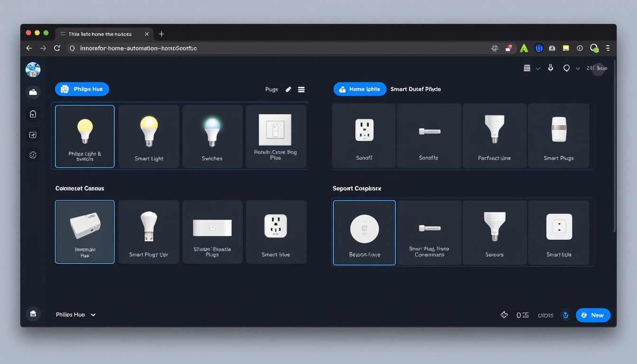Open the square outlet card in bottom-right group

[x=559, y=233]
